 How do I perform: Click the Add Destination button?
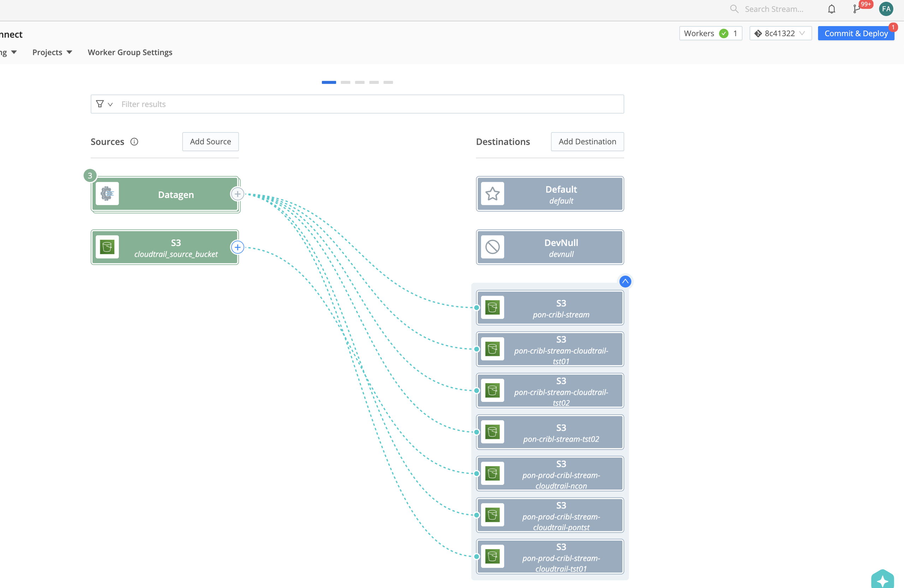(587, 141)
